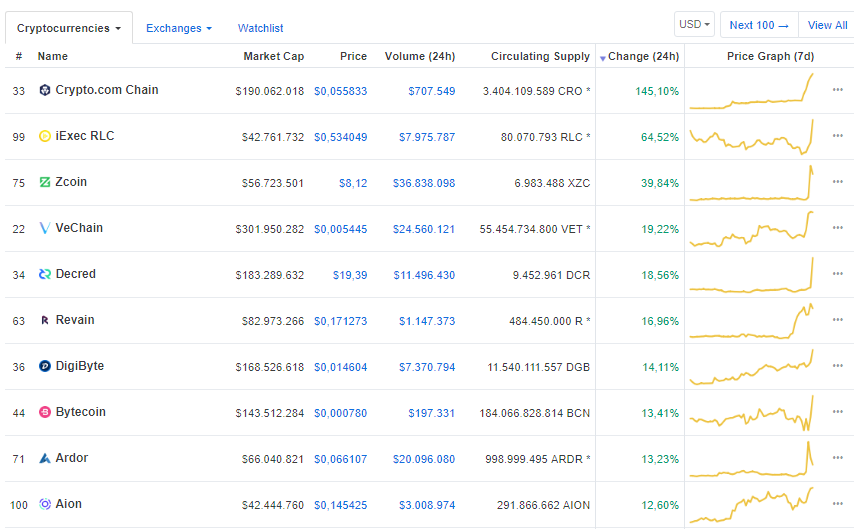Viewport: 854px width, 529px height.
Task: Open Crypto.com Chain 7d price graph
Action: [x=752, y=91]
